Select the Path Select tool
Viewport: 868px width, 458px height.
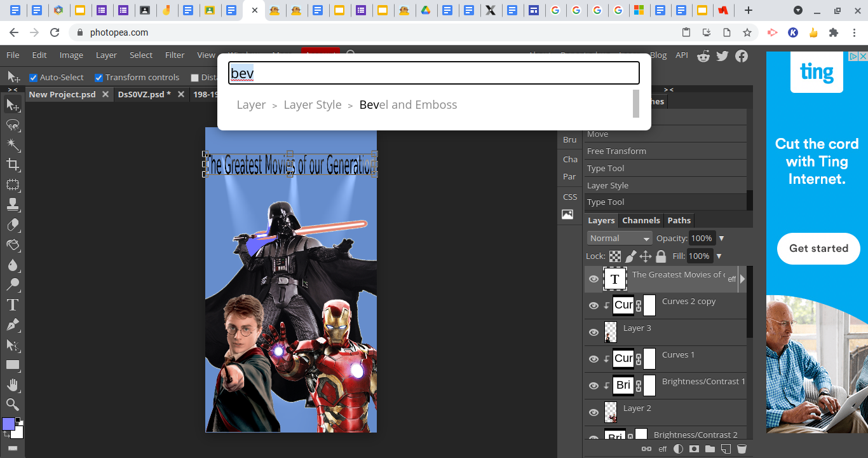click(13, 345)
